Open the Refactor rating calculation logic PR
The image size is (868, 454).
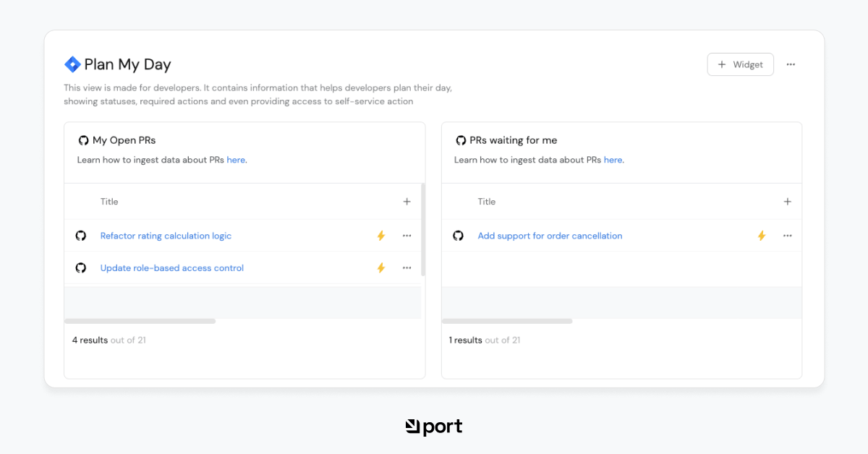(166, 236)
